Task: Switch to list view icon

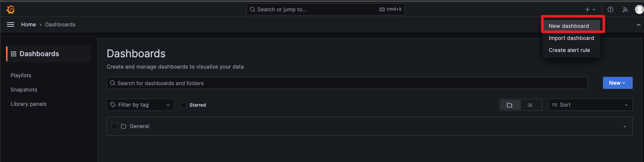Action: [x=530, y=105]
